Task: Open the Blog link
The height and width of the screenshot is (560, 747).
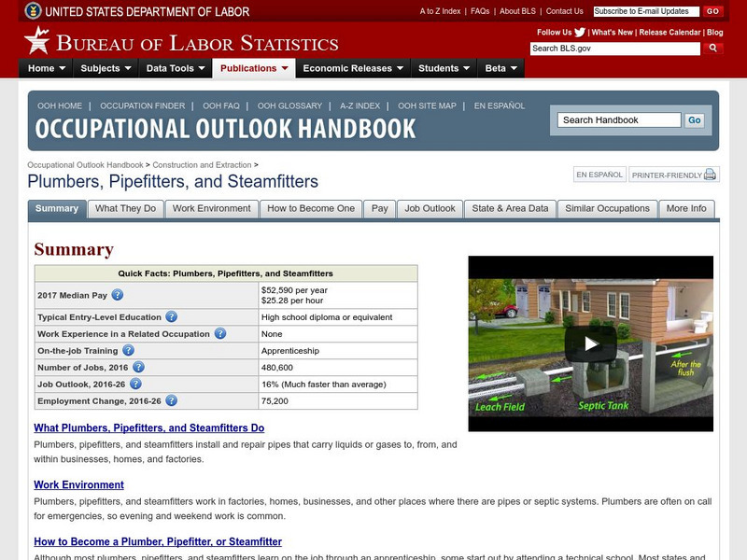Action: (714, 33)
